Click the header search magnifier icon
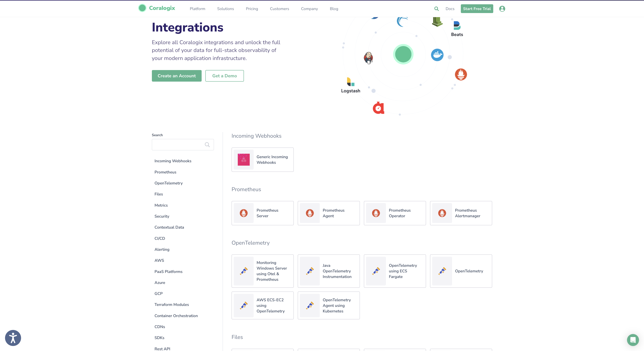The image size is (644, 351). click(436, 9)
